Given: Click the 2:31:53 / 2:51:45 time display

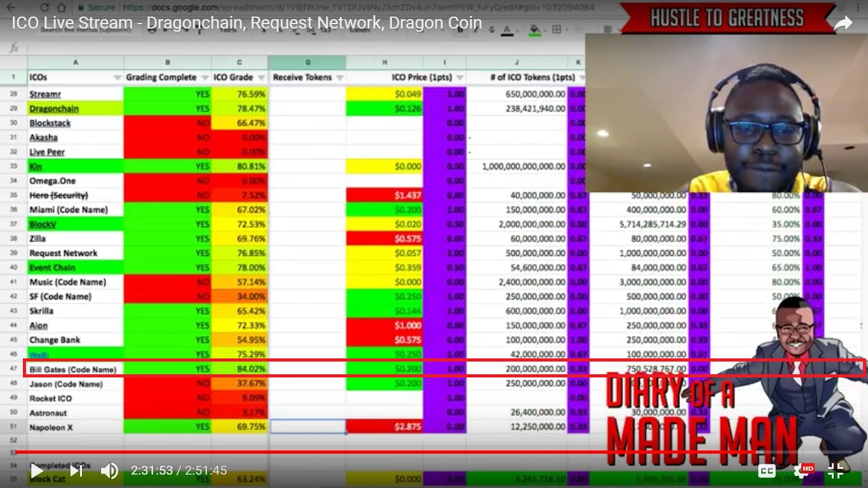Looking at the screenshot, I should (x=179, y=471).
